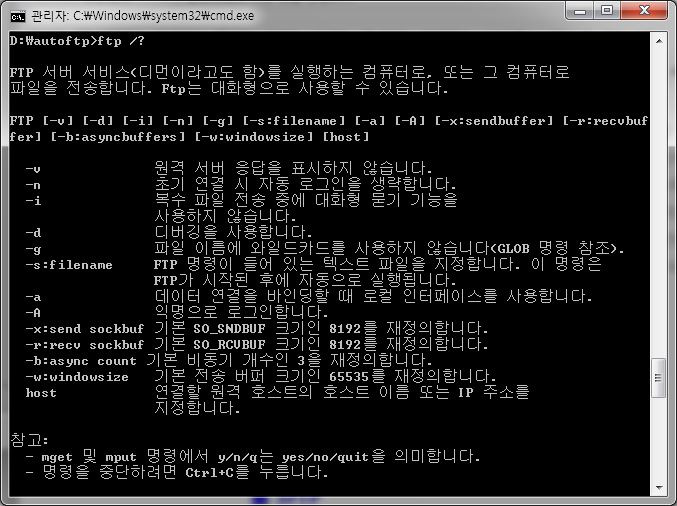Click the title text 'C:\Windows\system32\cmd.exe'
Screen dimensions: 677x506
164,16
